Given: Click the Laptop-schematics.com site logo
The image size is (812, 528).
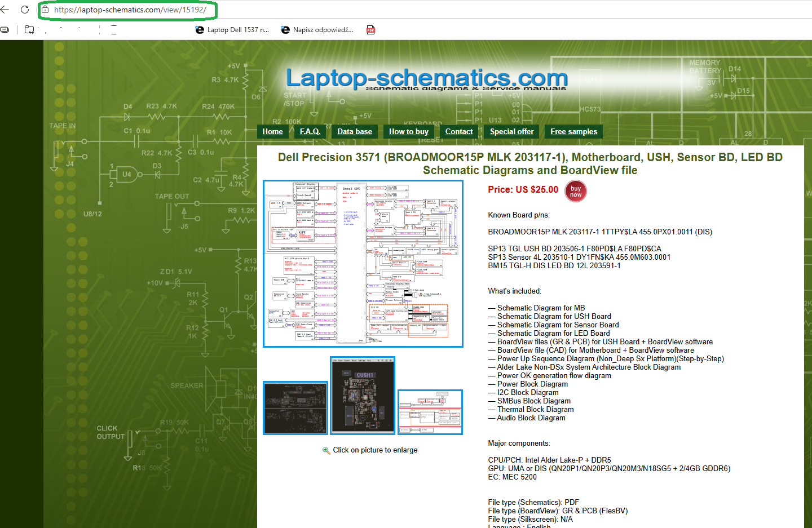Looking at the screenshot, I should pos(427,79).
